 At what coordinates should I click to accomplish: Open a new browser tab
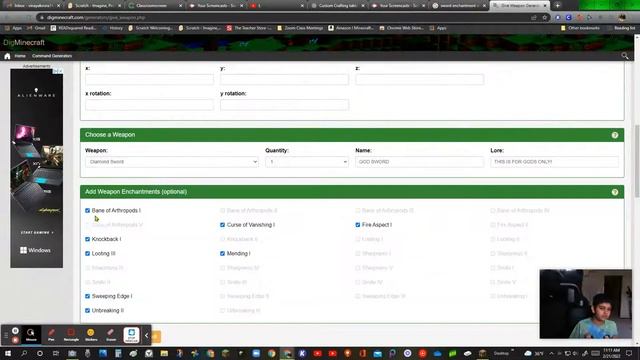(x=558, y=6)
